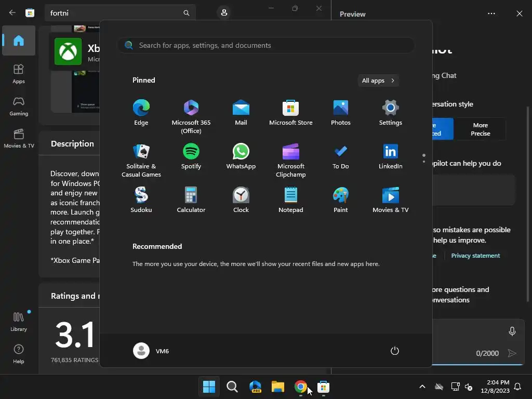The width and height of the screenshot is (532, 399).
Task: Click the Store search box containing fortni
Action: click(x=120, y=13)
